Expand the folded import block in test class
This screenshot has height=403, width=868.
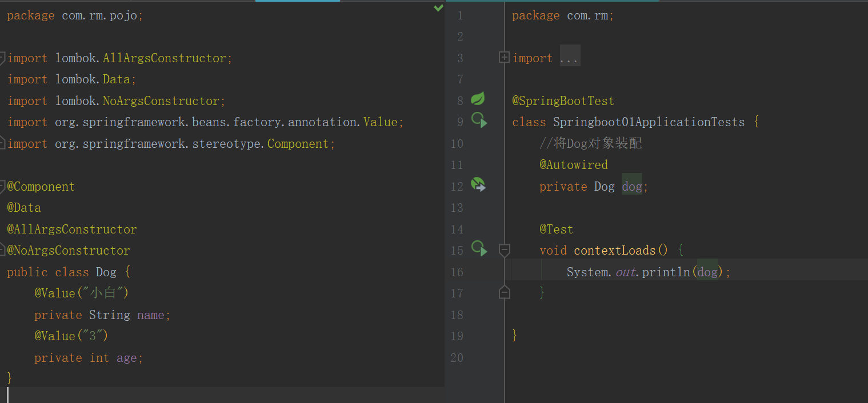point(504,58)
